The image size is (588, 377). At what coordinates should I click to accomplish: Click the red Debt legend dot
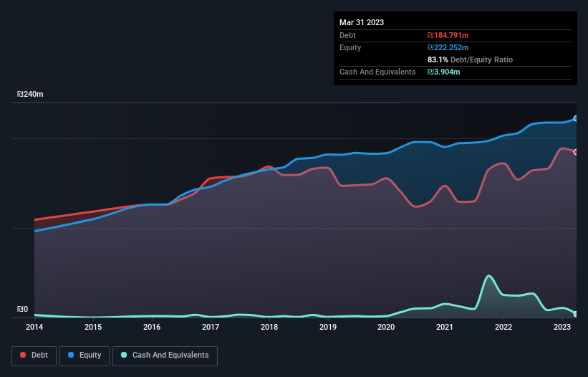(23, 355)
